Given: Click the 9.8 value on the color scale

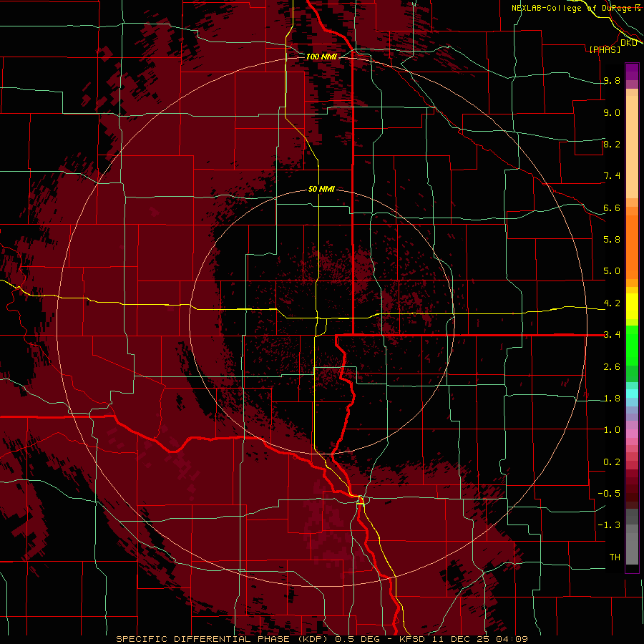Looking at the screenshot, I should (x=612, y=80).
